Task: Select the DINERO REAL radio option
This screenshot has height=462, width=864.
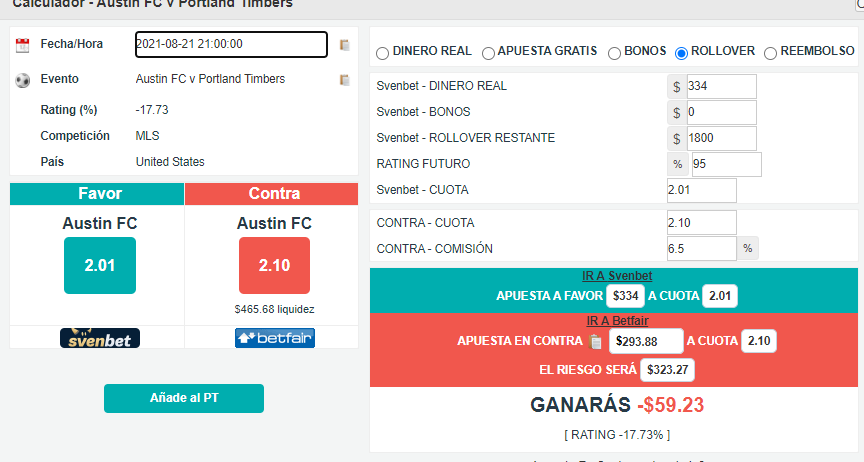Action: (382, 53)
